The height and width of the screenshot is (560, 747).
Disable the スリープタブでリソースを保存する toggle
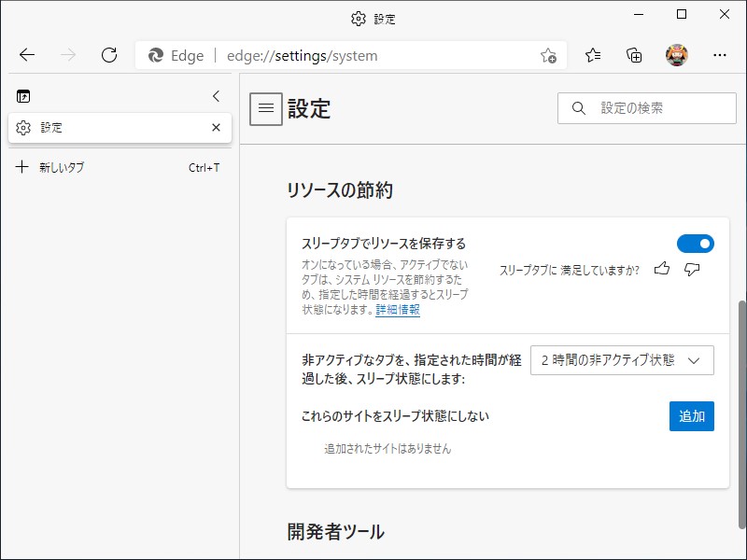[696, 243]
